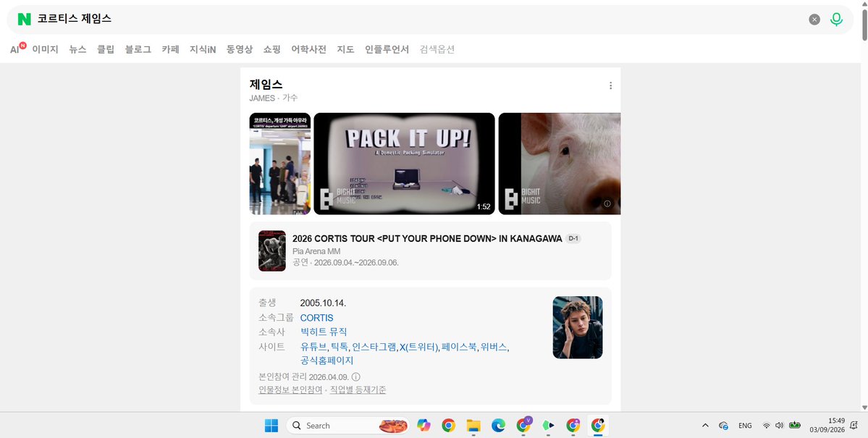
Task: Open clock showing 15:49 03/09/2026
Action: 827,425
